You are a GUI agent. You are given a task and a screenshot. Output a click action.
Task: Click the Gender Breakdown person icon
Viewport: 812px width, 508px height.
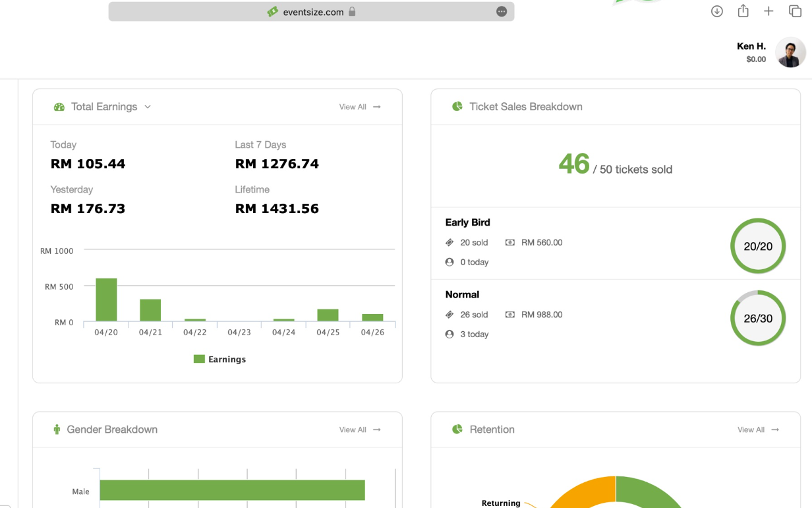point(59,429)
